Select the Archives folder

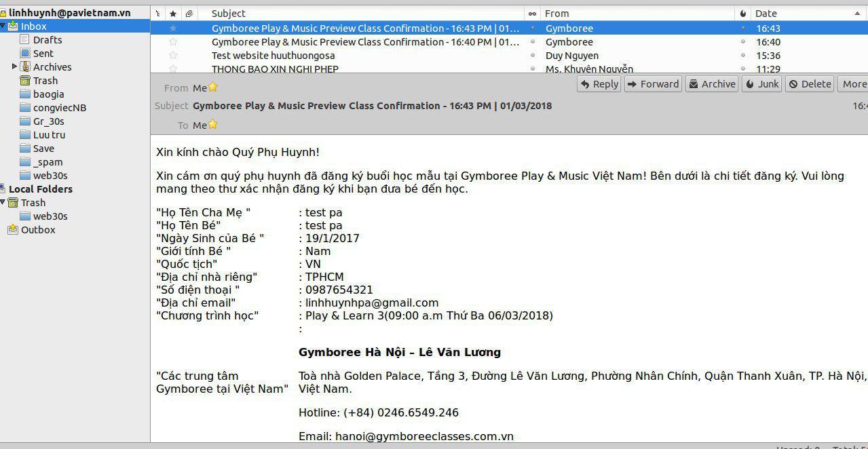tap(52, 67)
